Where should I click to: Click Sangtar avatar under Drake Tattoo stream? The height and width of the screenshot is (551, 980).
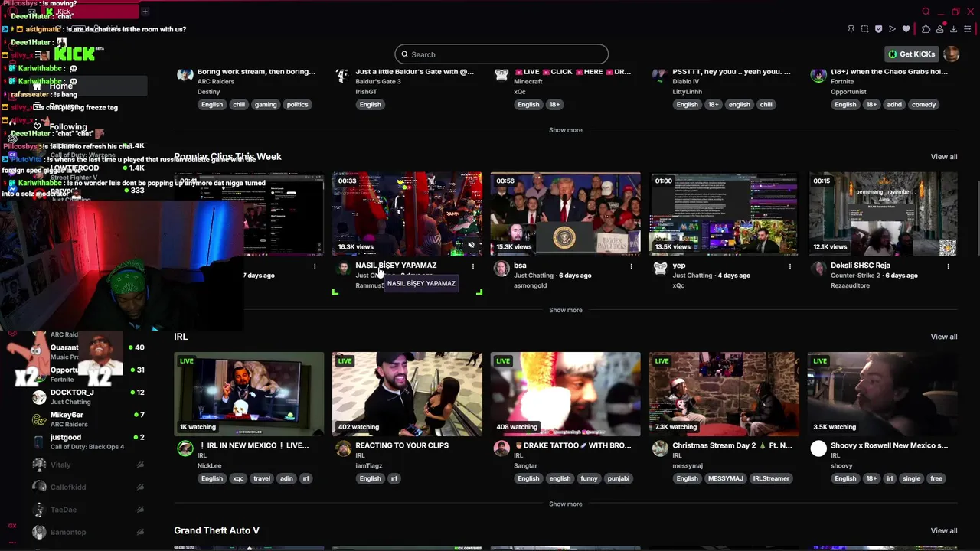(x=501, y=448)
